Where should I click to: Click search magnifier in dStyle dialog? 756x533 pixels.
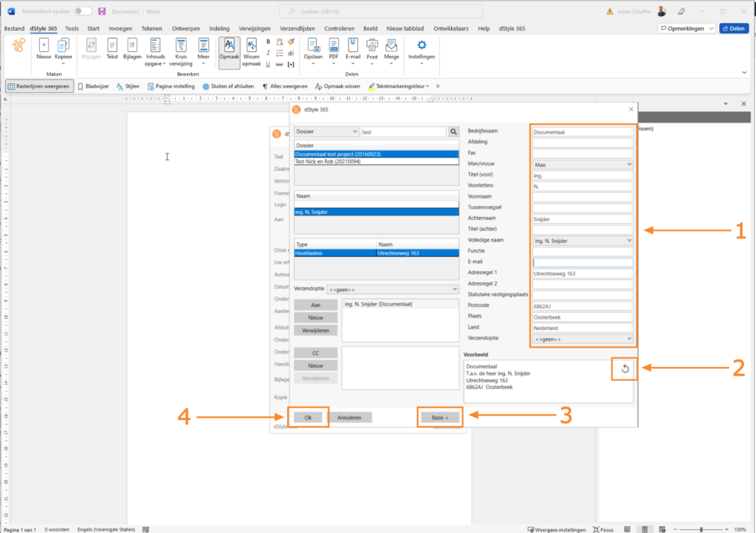454,131
